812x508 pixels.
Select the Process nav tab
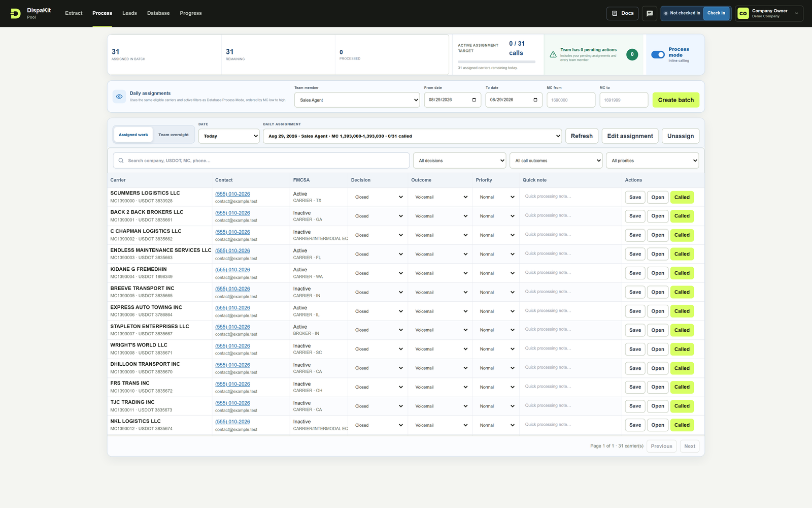102,13
